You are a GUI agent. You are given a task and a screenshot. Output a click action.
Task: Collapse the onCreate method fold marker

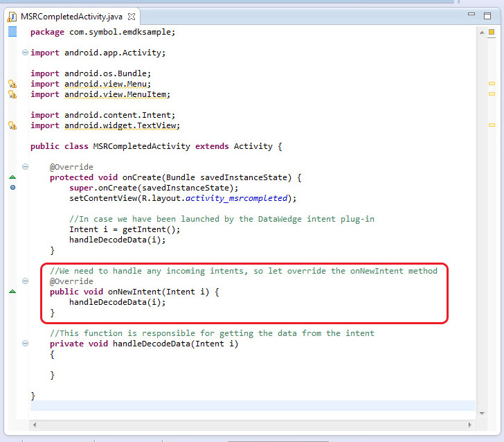[25, 167]
